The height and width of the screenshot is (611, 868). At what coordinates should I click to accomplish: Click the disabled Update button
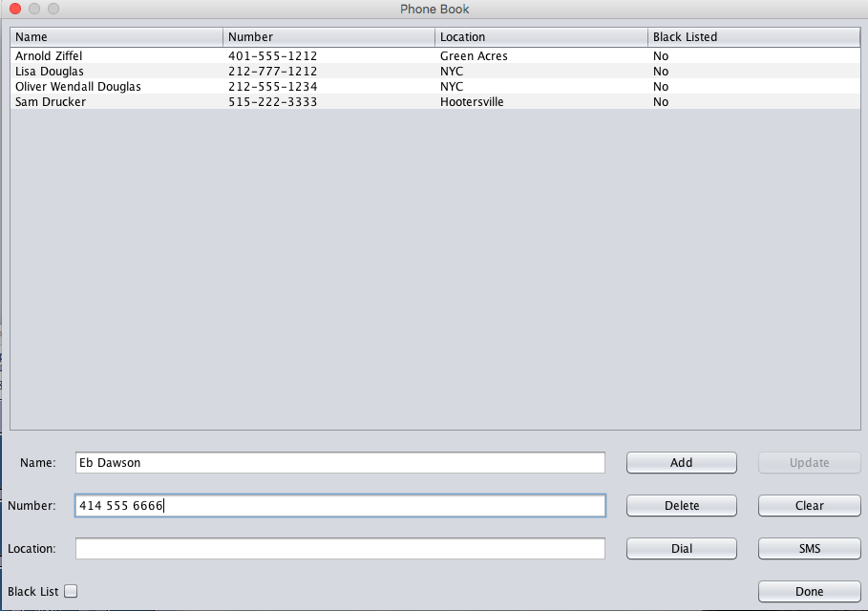click(x=810, y=463)
